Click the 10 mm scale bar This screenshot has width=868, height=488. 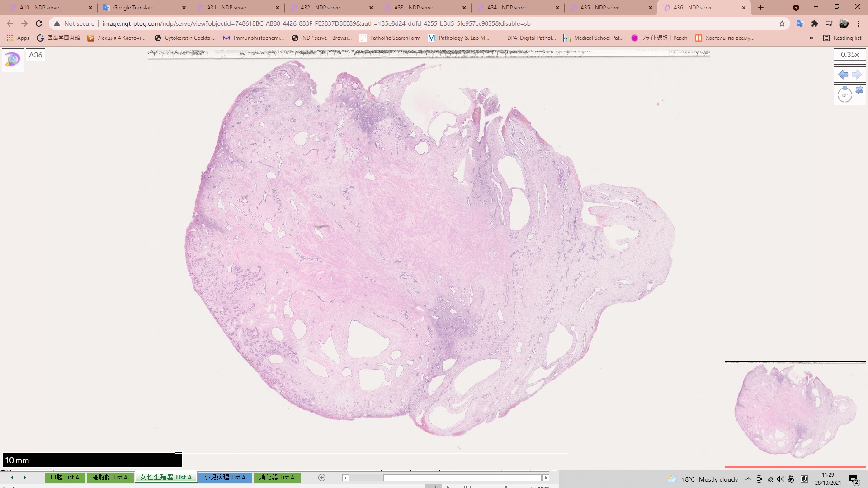pos(92,460)
